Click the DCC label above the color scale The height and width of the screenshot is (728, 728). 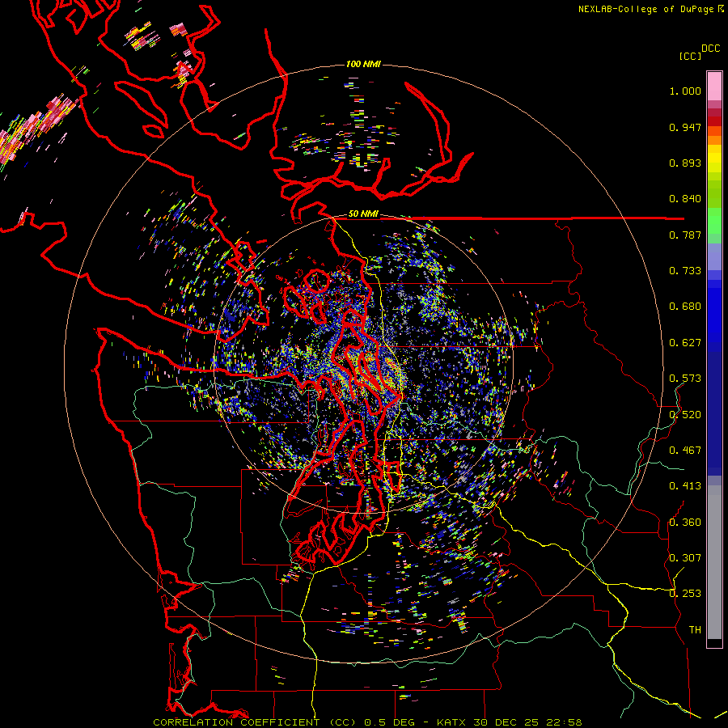[711, 49]
